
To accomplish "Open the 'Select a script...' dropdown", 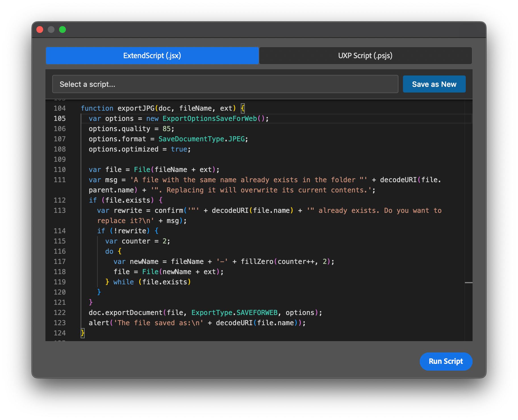I will coord(225,84).
